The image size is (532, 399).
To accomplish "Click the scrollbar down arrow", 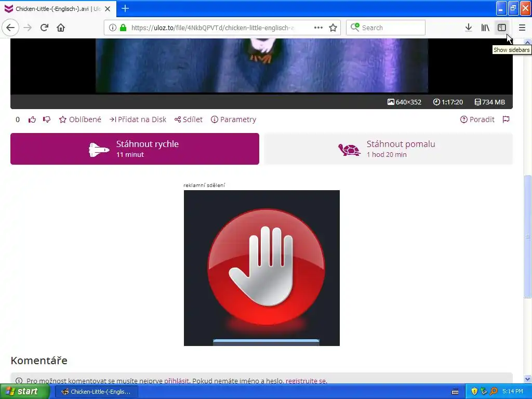I will point(527,379).
